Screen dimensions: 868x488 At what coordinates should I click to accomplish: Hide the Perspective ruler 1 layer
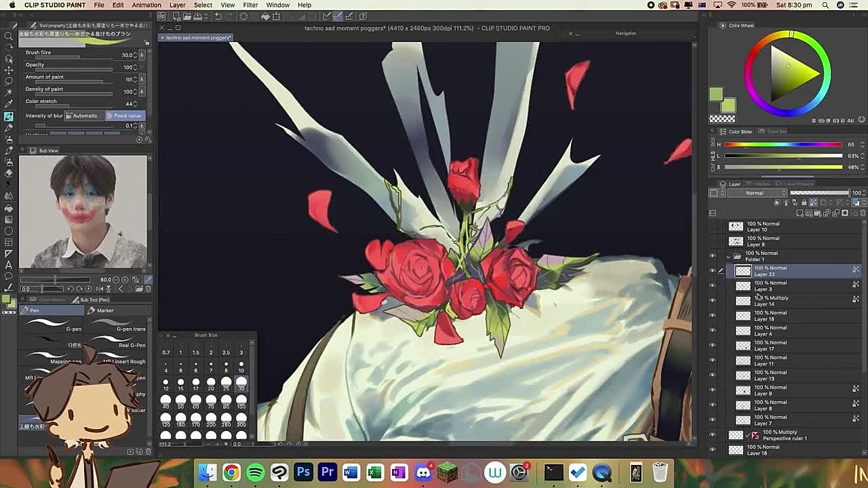712,435
